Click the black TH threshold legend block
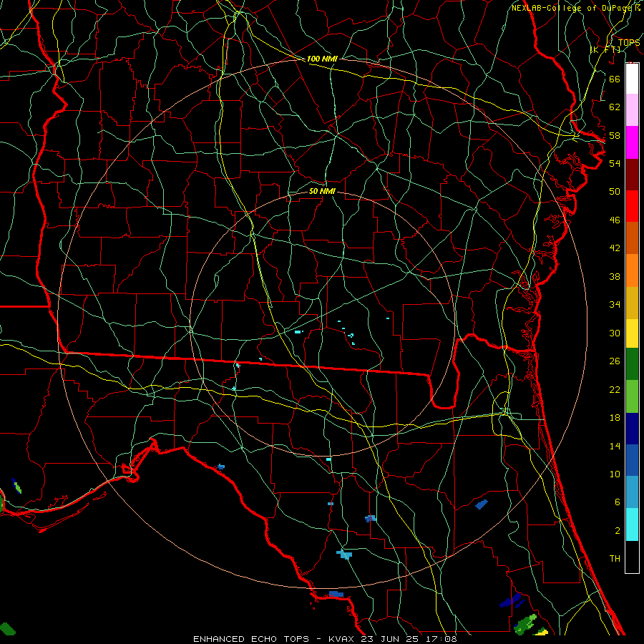The height and width of the screenshot is (644, 644). pos(632,557)
